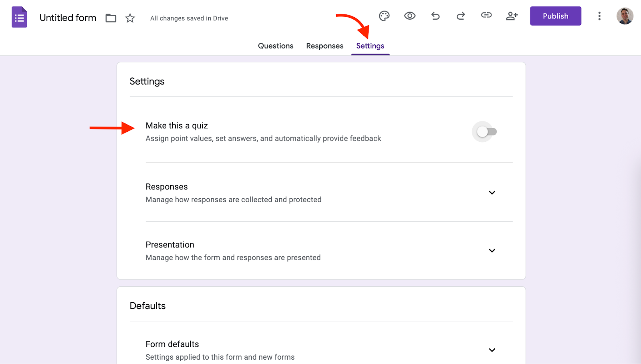Screen dimensions: 641x364
Task: Open the customize theme palette
Action: (x=384, y=16)
